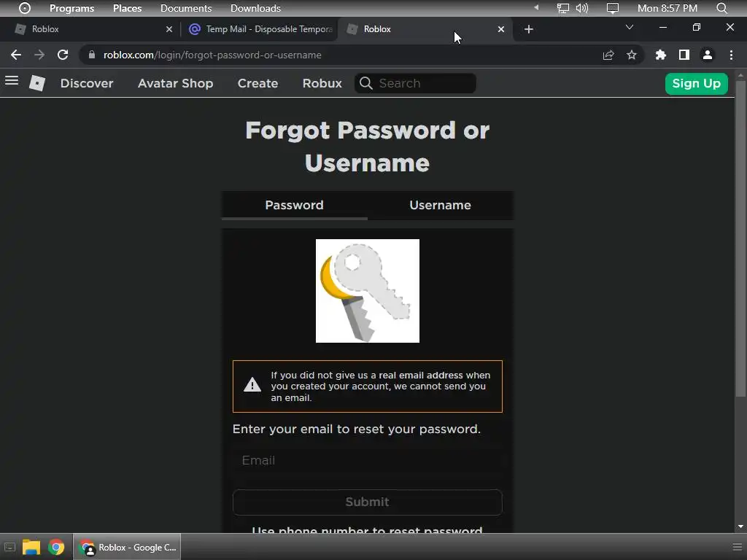
Task: Click the Roblox logo icon
Action: click(37, 83)
